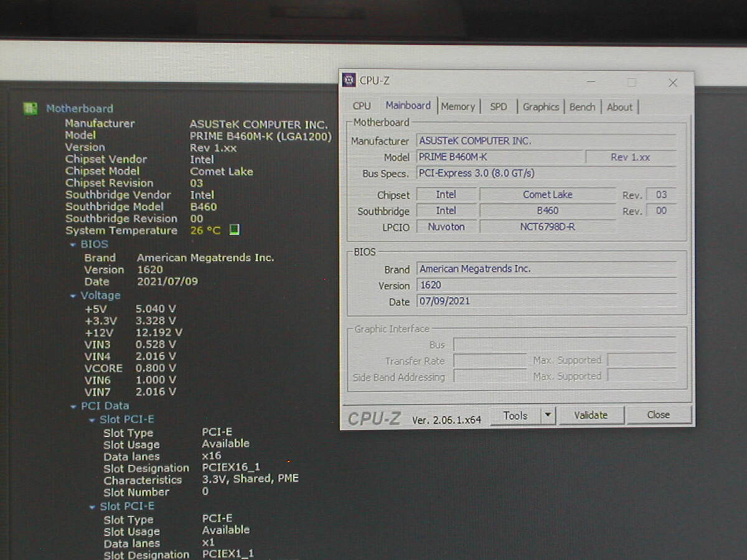Click the Chipset Comet Lake field in CPU-Z
Screen dimensions: 747x560
548,195
